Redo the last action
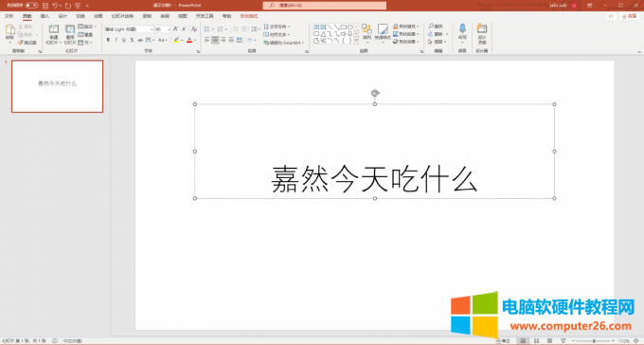This screenshot has height=345, width=644. pos(68,6)
